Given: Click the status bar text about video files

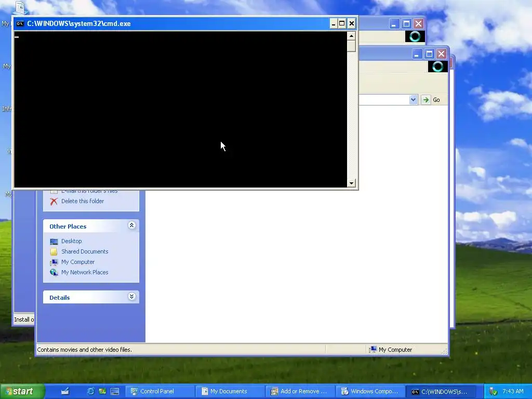Looking at the screenshot, I should 85,350.
